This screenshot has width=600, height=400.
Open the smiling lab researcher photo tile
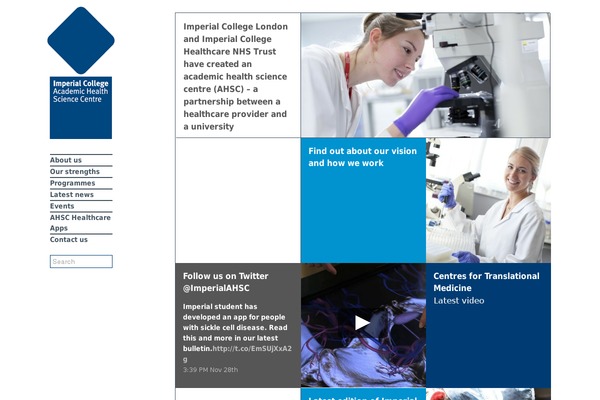[488, 200]
